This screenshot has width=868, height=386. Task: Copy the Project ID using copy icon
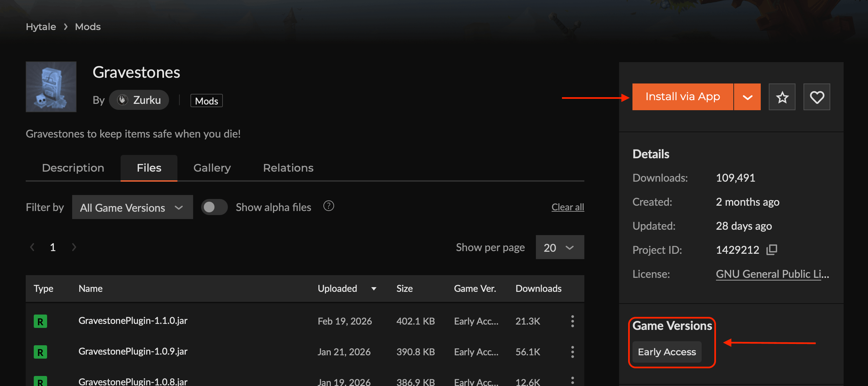point(772,249)
